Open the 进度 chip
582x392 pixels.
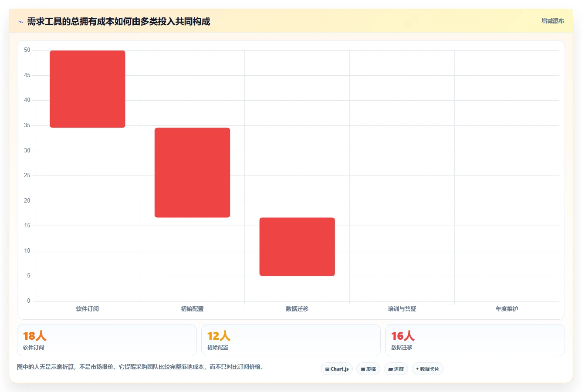396,369
